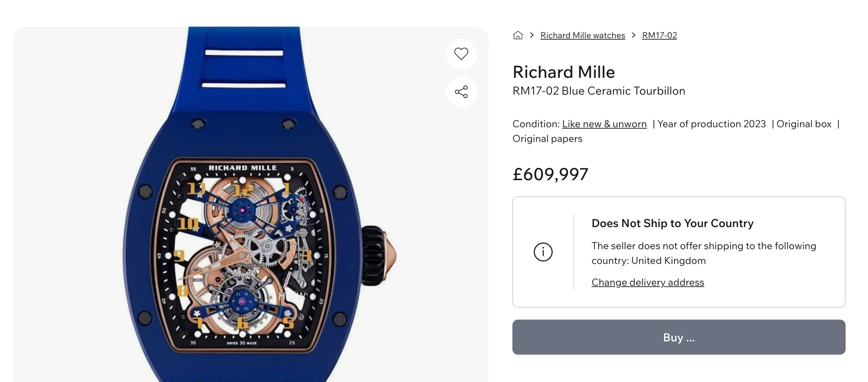
Task: Navigate to the RM17-02 breadcrumb link
Action: pos(659,35)
